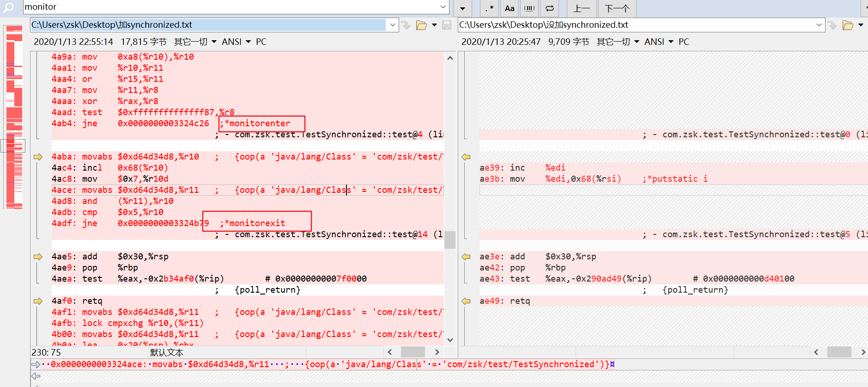The width and height of the screenshot is (868, 387).
Task: Click copy-right arrow at line 4aba
Action: point(38,157)
